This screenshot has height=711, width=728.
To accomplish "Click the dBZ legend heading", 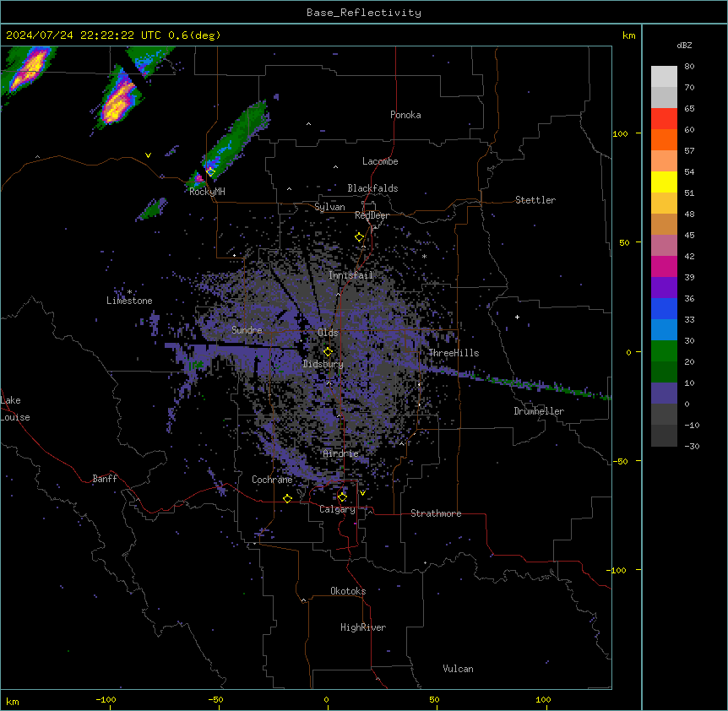I will pos(684,46).
